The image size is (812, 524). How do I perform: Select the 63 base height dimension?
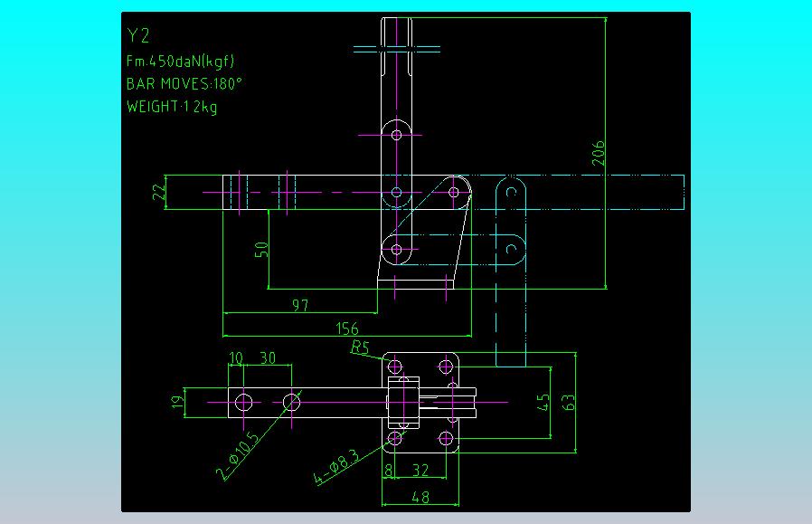pos(568,402)
